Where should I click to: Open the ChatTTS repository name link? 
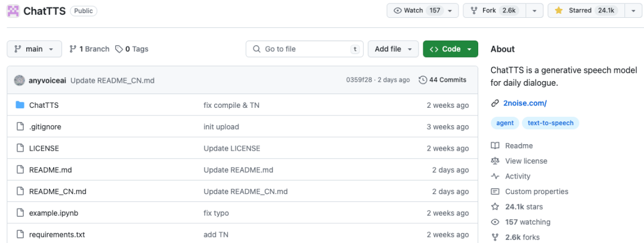44,11
